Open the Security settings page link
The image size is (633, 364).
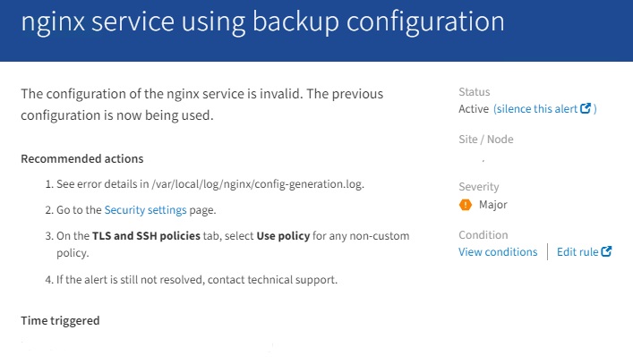[145, 210]
